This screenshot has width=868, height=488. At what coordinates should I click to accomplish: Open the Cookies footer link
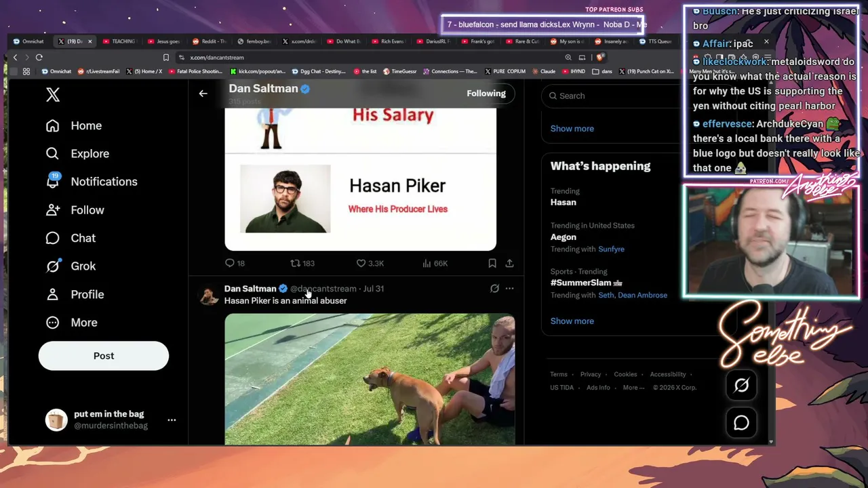625,374
